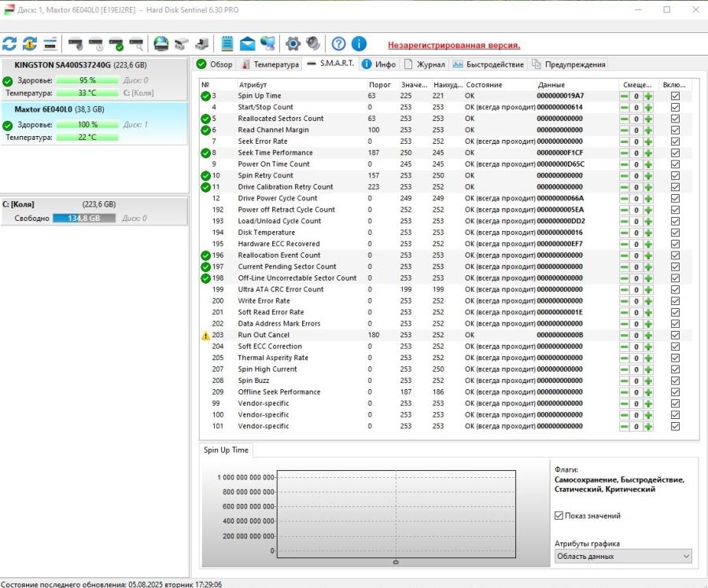
Task: Click the plus stepper for Seek Error Rate
Action: [647, 141]
